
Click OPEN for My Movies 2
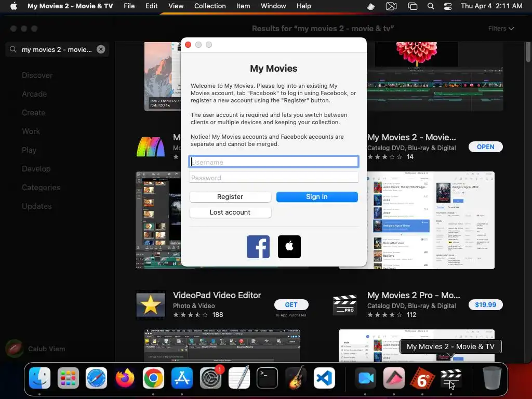click(x=486, y=147)
